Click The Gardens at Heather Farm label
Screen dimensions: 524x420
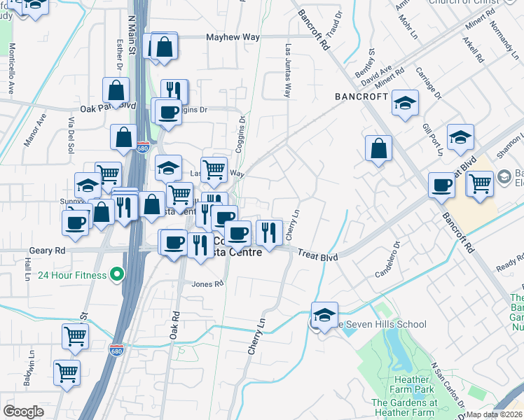(x=404, y=407)
